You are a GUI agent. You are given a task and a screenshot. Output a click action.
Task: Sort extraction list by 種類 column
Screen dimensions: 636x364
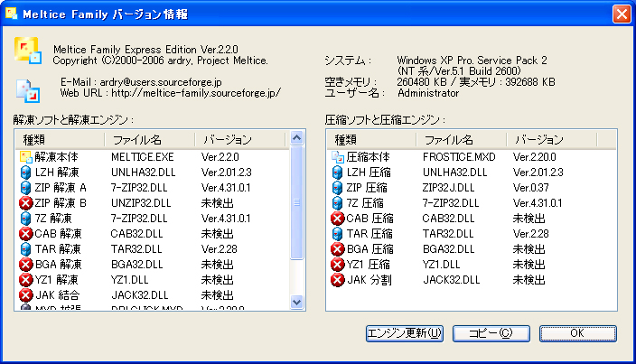pos(60,140)
